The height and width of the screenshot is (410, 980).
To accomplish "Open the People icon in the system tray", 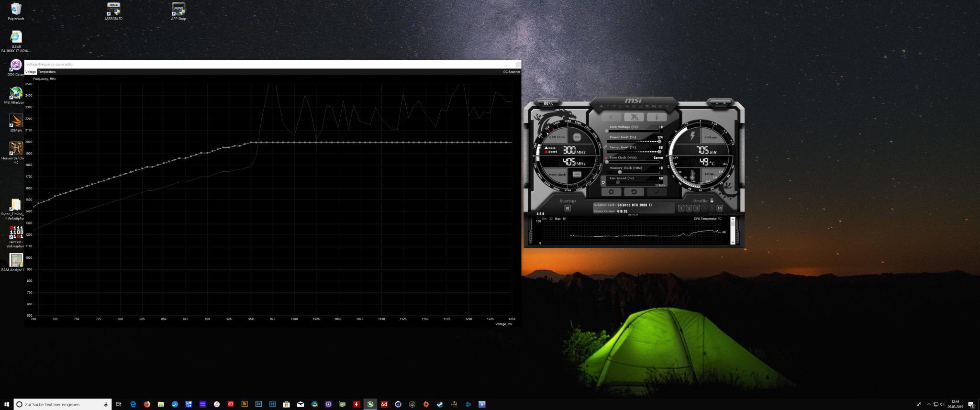I will [x=919, y=405].
